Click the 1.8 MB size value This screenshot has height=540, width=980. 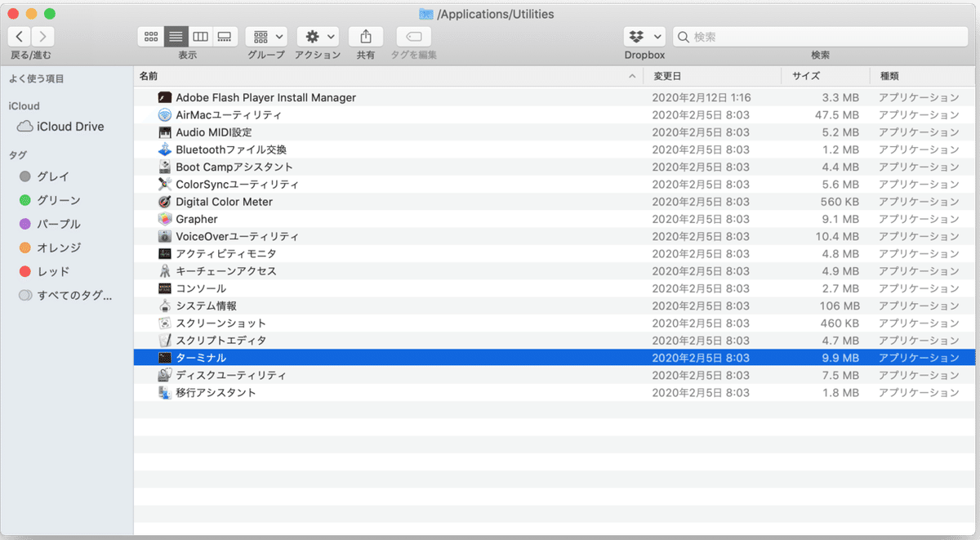point(840,393)
